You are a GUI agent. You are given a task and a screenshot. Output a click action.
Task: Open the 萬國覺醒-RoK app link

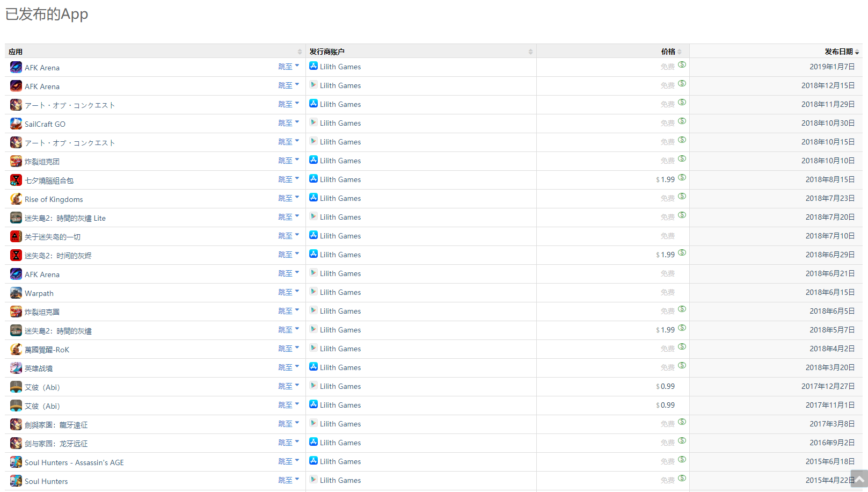point(47,350)
